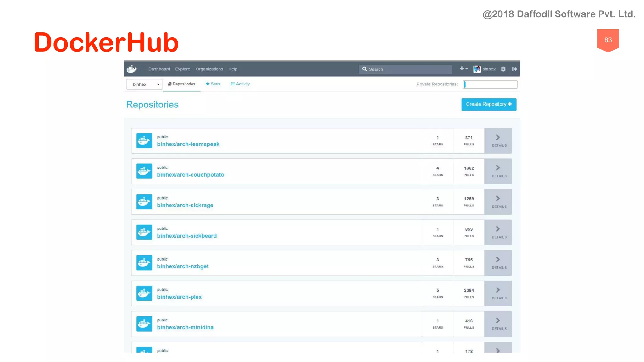Open the binhex/arch-minidlna repository link

pos(185,327)
